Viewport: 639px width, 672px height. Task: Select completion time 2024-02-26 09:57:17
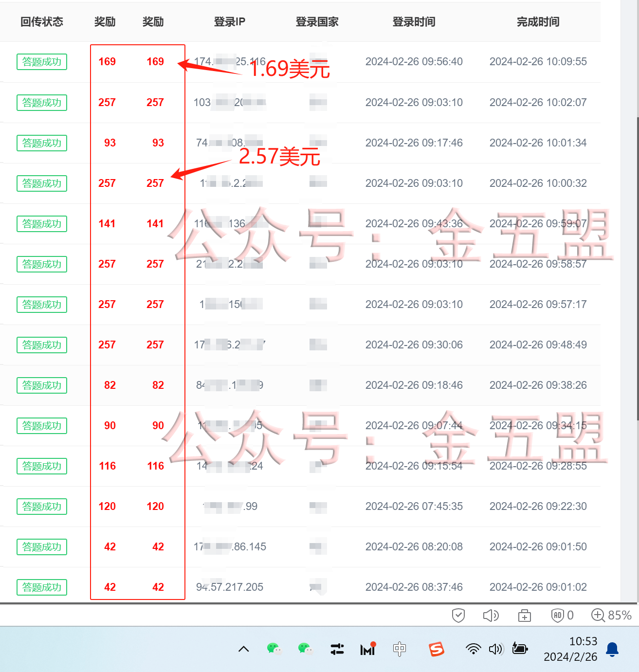click(538, 305)
